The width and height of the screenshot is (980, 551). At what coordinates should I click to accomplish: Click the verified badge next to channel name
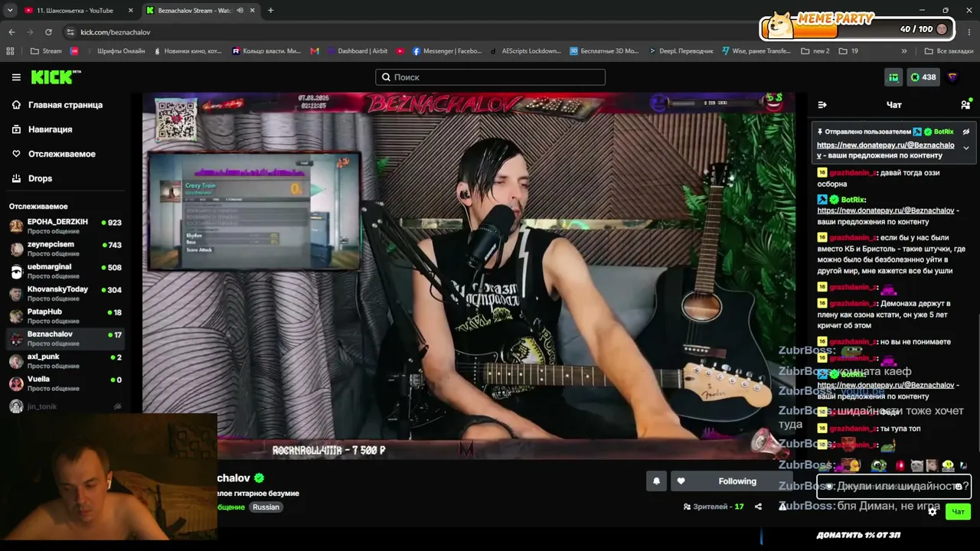pyautogui.click(x=259, y=478)
